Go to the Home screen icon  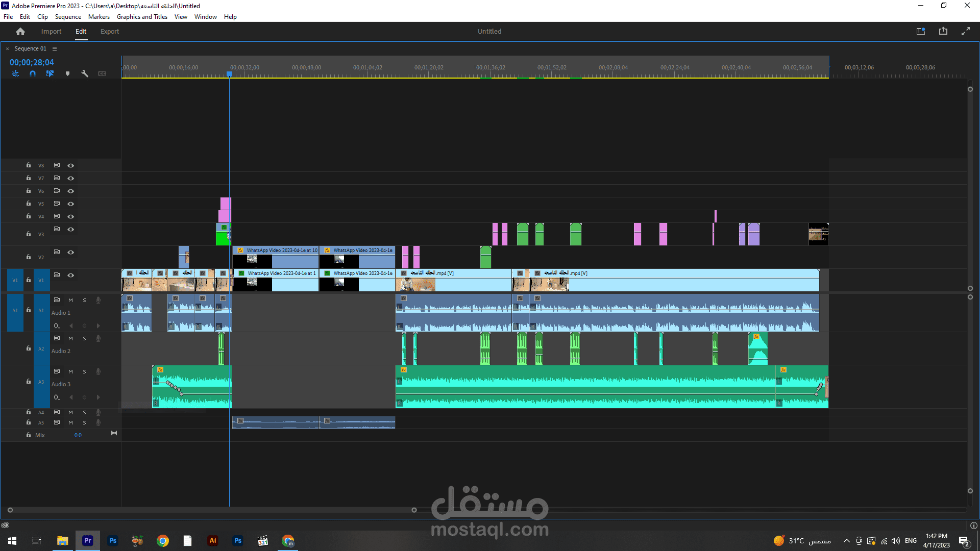click(20, 32)
